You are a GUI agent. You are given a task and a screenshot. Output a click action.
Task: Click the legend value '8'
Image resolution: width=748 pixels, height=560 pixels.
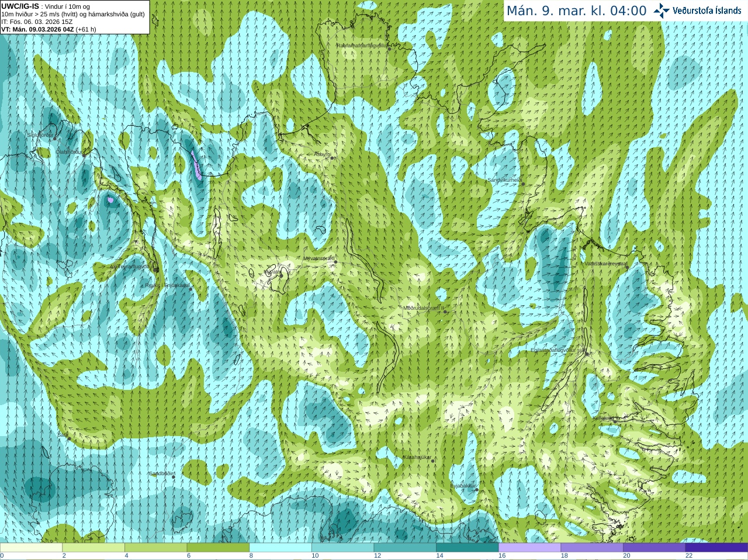point(251,556)
